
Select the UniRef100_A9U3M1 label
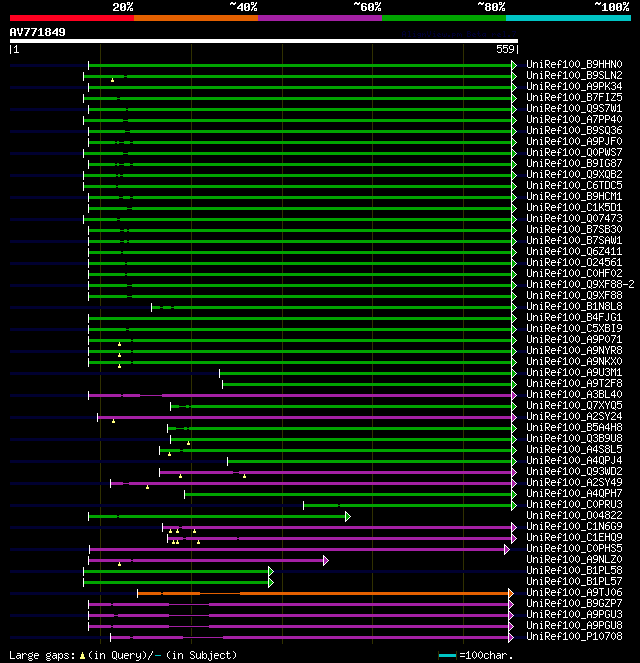(x=574, y=372)
